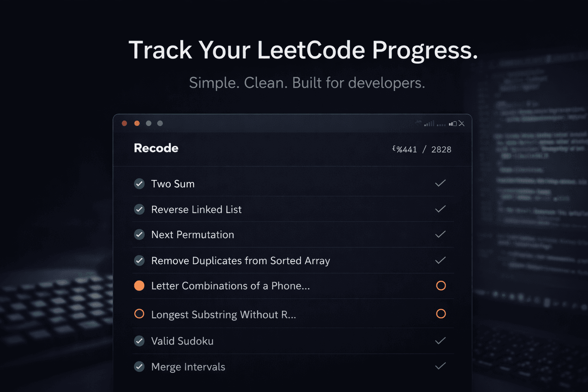The height and width of the screenshot is (392, 588).
Task: Click the orange dot in window title bar
Action: coord(137,123)
